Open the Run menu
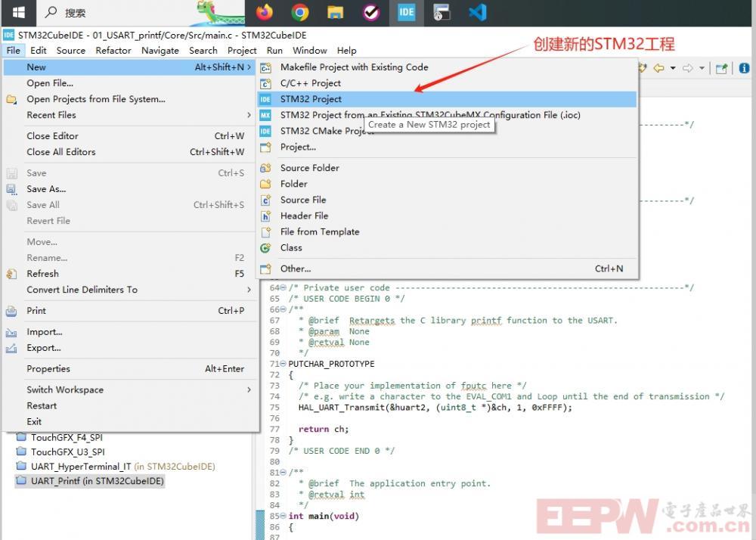This screenshot has width=756, height=540. 275,50
